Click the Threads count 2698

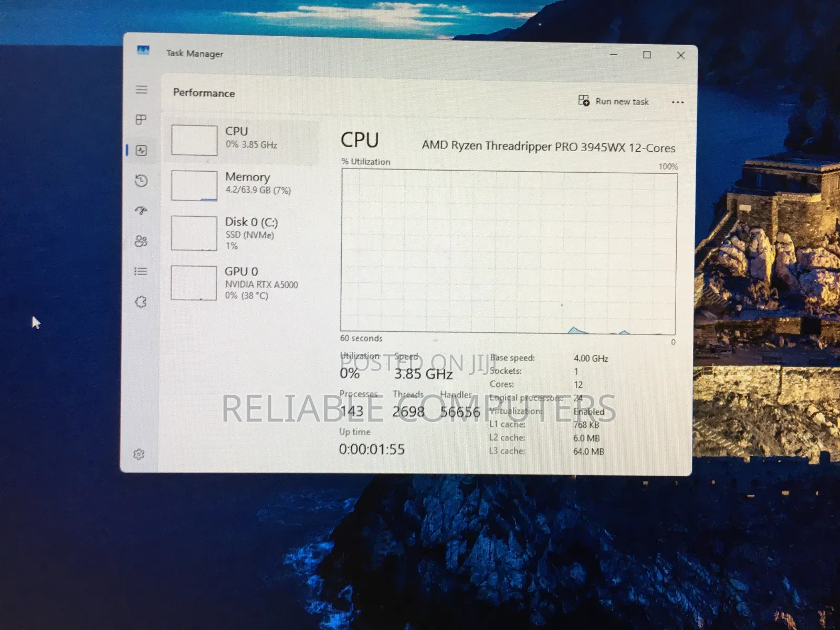(408, 412)
